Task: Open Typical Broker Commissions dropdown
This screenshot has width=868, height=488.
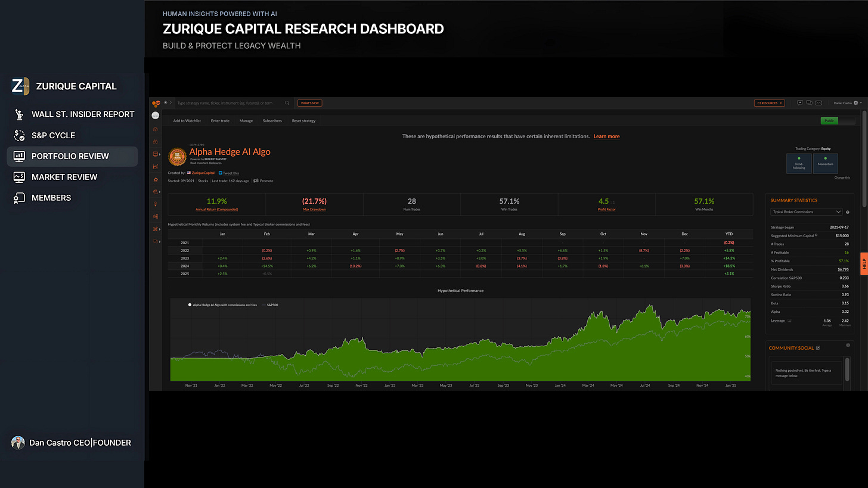Action: 806,212
